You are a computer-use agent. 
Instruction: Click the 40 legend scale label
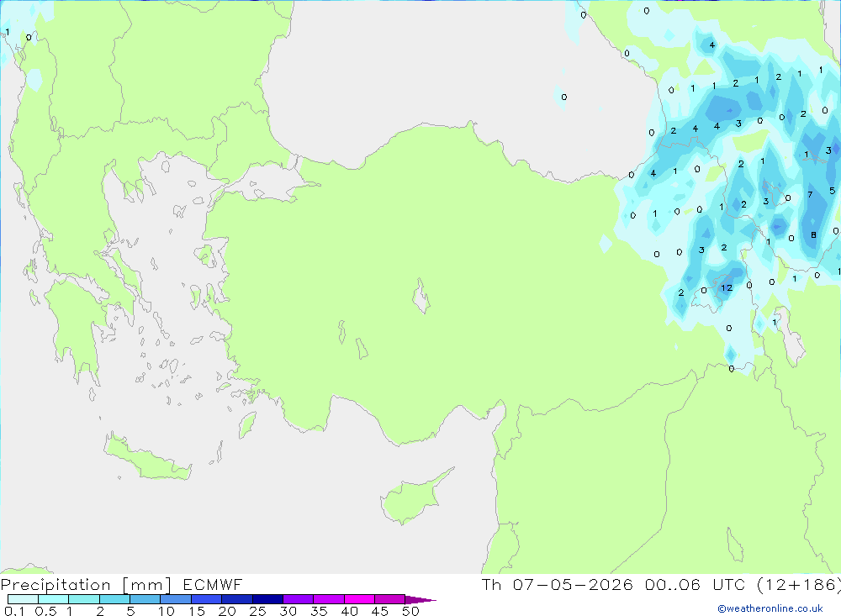(349, 611)
